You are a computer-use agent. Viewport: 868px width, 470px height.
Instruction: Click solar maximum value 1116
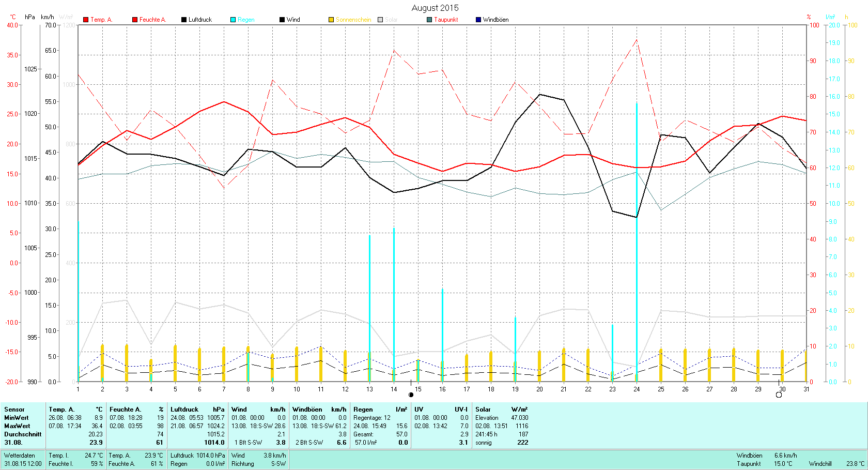tap(522, 426)
